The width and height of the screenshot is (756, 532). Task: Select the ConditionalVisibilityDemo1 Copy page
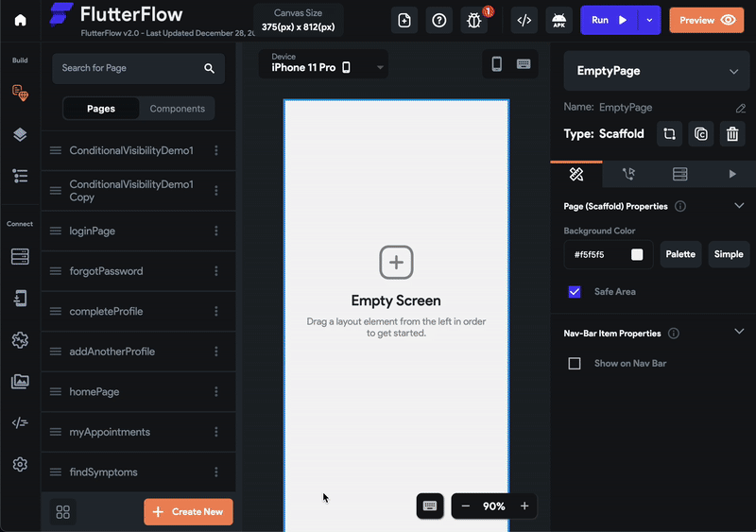pyautogui.click(x=139, y=191)
